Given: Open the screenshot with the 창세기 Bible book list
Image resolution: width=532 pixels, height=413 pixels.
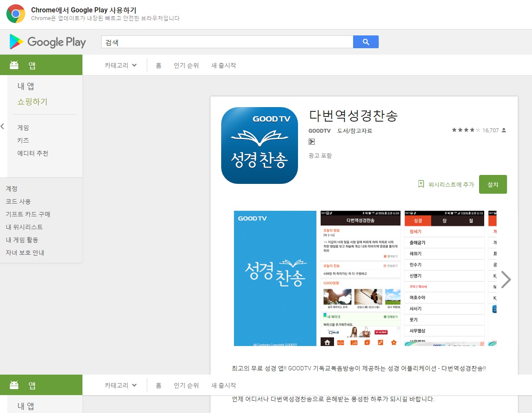Looking at the screenshot, I should pyautogui.click(x=444, y=278).
